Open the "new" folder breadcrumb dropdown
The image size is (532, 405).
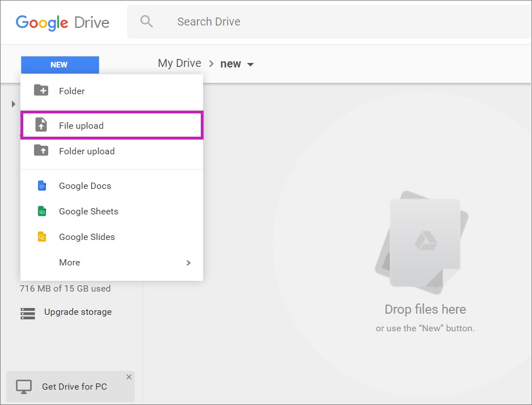(237, 64)
